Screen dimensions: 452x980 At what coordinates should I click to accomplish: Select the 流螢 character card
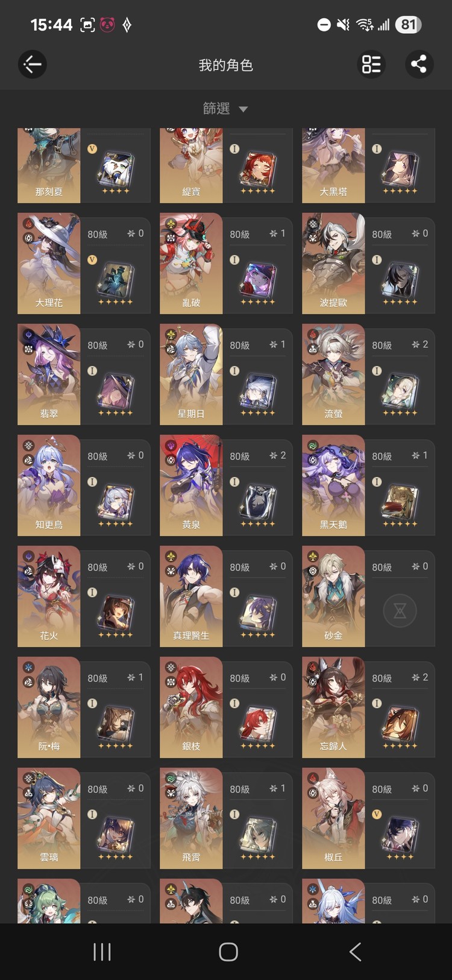pyautogui.click(x=368, y=374)
